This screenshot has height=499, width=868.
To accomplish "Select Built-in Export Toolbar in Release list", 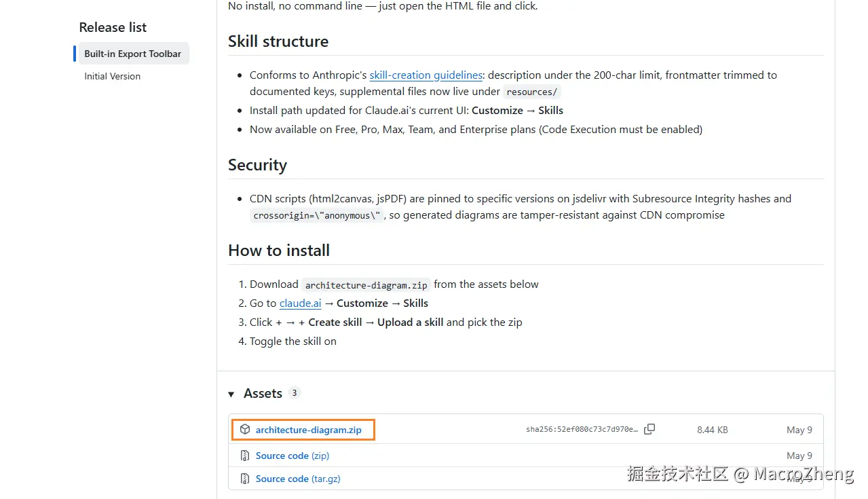I will [133, 54].
